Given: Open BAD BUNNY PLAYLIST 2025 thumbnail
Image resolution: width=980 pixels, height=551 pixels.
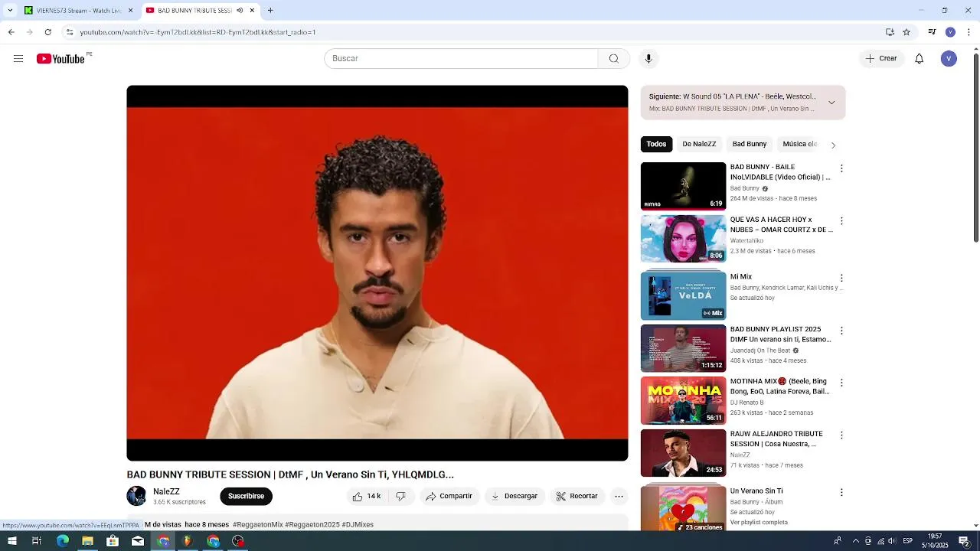Looking at the screenshot, I should 683,348.
